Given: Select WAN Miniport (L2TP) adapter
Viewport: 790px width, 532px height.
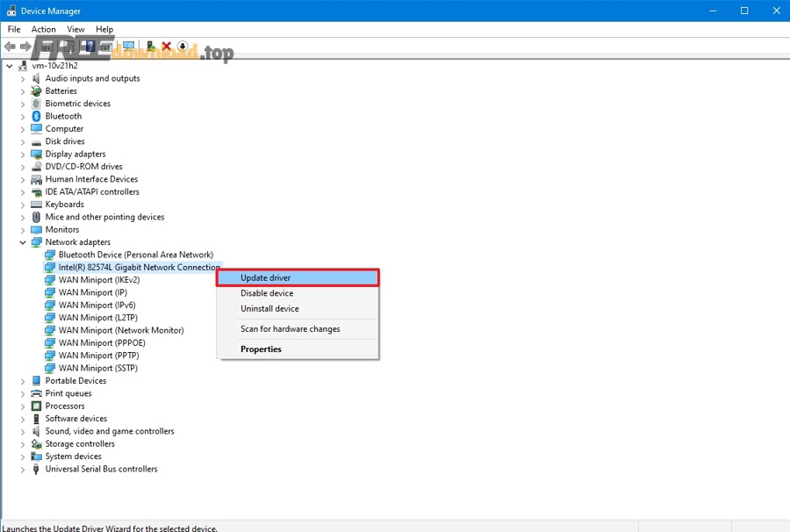Looking at the screenshot, I should [97, 318].
